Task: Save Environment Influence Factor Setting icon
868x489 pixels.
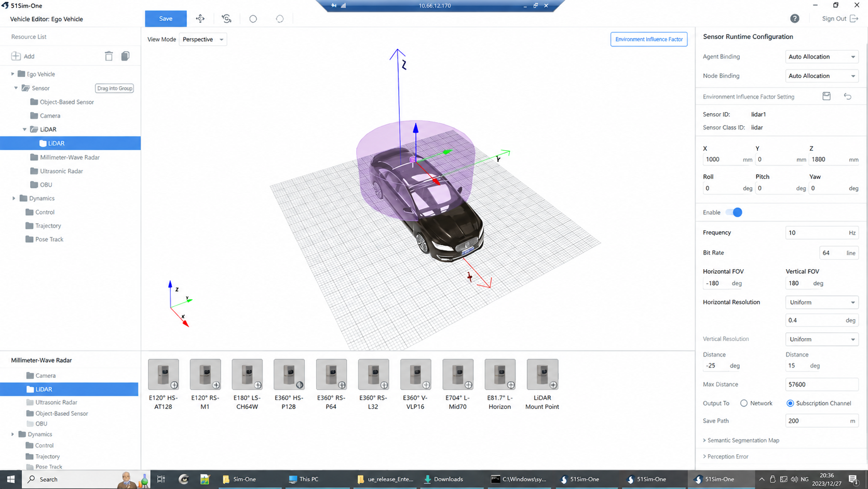Action: (826, 96)
